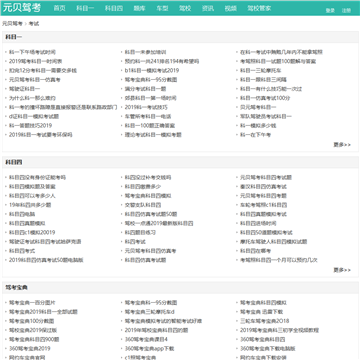360x360 pixels.
Task: Open link 科目一有什么技巧能一次过
Action: (271, 89)
